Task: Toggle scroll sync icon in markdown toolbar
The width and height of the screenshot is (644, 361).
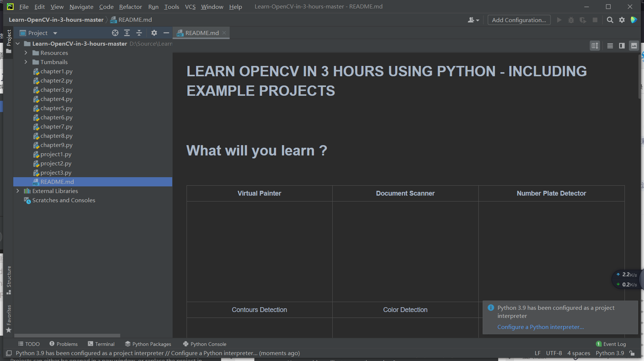Action: click(x=595, y=46)
